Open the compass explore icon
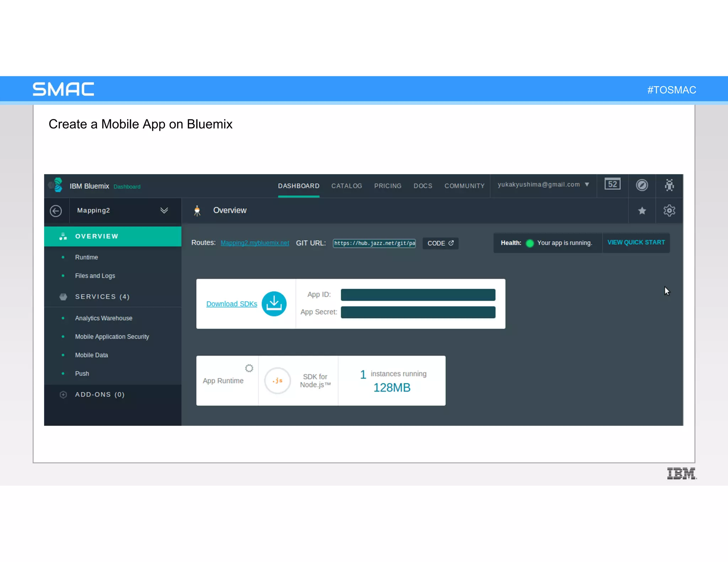The width and height of the screenshot is (728, 562). (642, 185)
